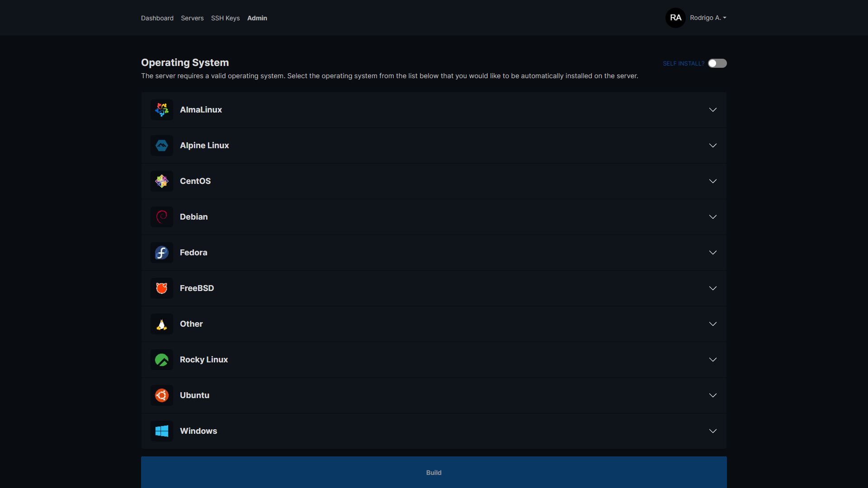Select the Other row label
Viewport: 868px width, 488px height.
(191, 324)
